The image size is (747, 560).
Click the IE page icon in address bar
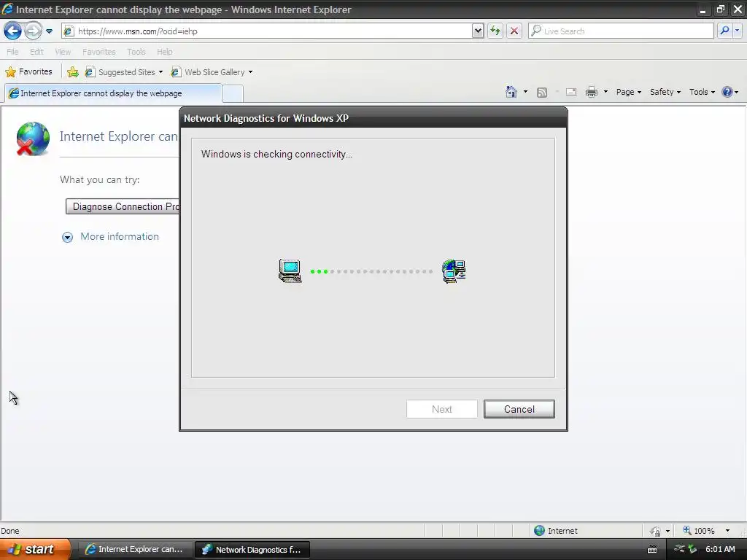pos(69,31)
